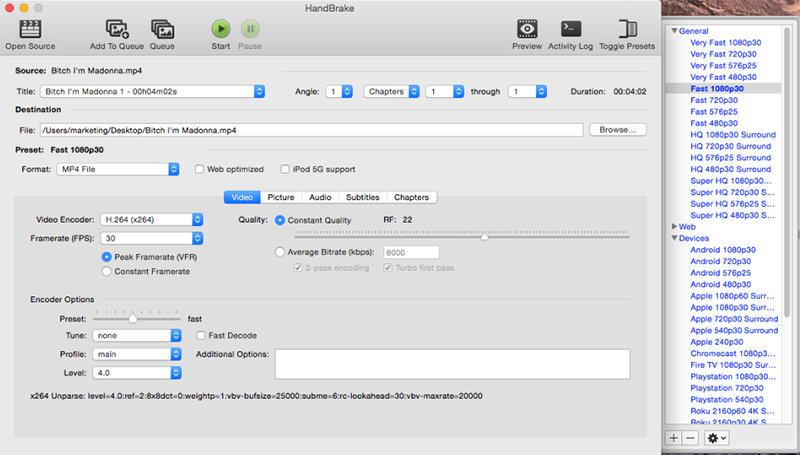Open the chapter through end dropdown
800x455 pixels.
click(528, 92)
